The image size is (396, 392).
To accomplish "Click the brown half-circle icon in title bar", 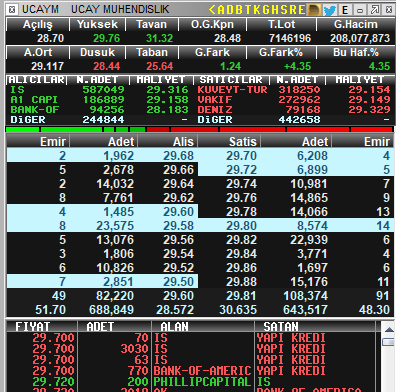I will [313, 10].
